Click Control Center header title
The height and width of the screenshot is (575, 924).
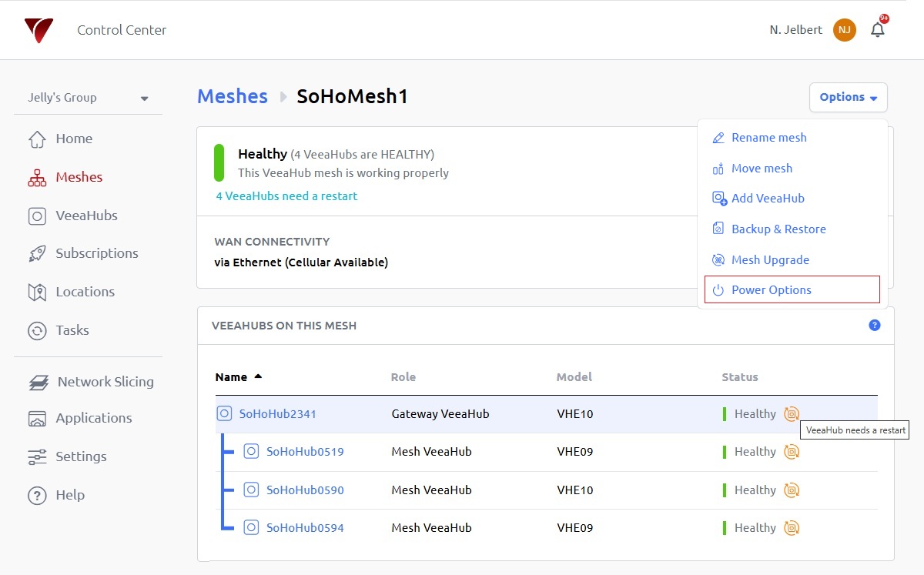122,30
